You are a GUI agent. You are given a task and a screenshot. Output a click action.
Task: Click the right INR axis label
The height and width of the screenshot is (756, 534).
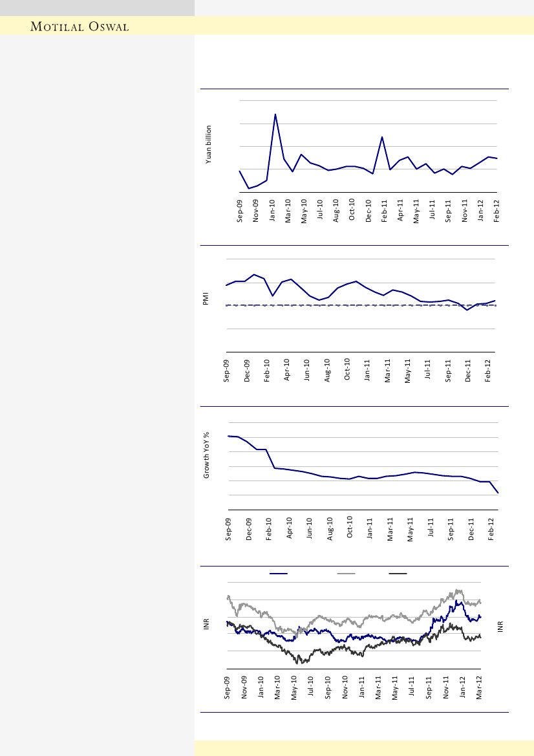pos(501,626)
